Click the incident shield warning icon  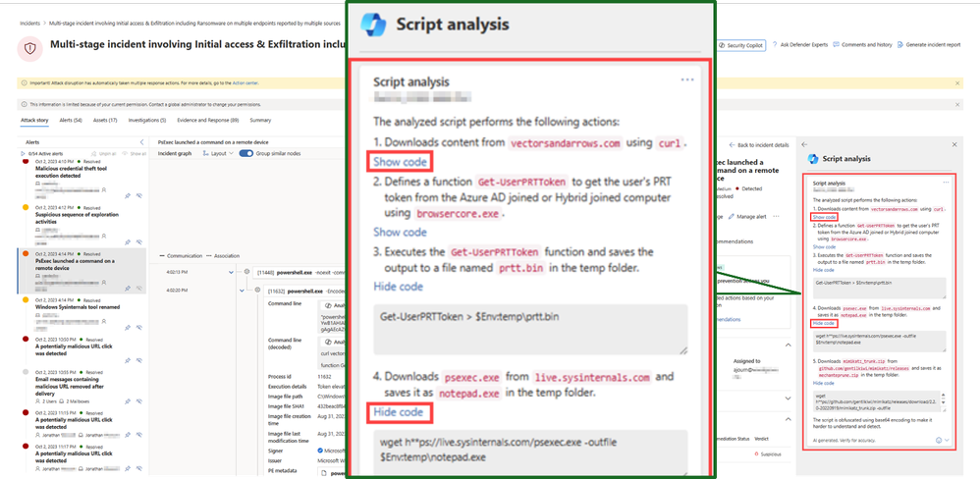coord(29,49)
